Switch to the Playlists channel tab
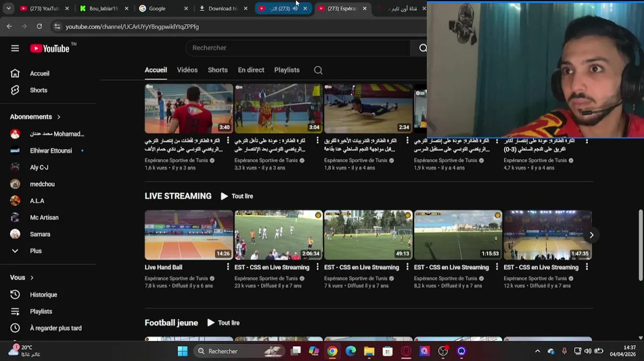The height and width of the screenshot is (361, 644). pos(287,70)
